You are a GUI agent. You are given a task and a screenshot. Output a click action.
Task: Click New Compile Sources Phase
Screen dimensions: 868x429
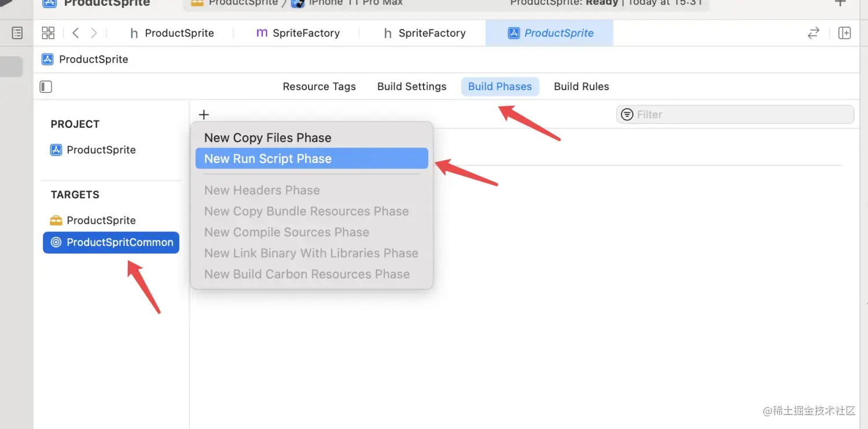(x=312, y=232)
